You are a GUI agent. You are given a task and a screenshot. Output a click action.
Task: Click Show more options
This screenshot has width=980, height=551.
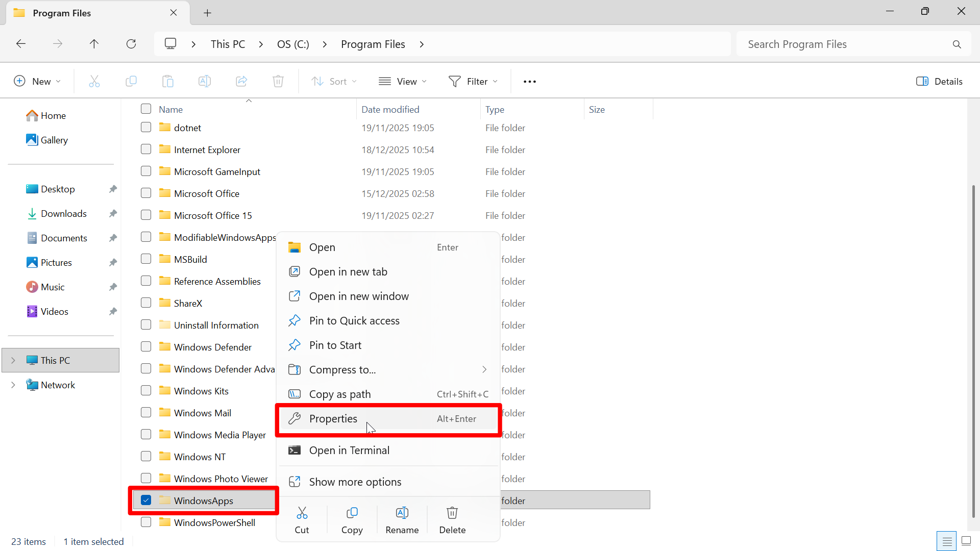click(355, 481)
